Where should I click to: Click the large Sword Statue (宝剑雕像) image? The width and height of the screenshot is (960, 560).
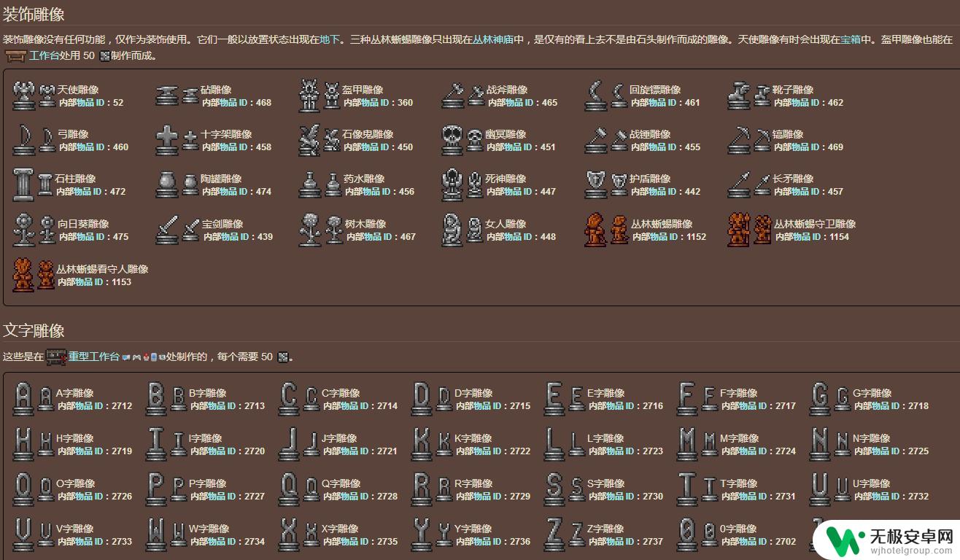coord(167,230)
